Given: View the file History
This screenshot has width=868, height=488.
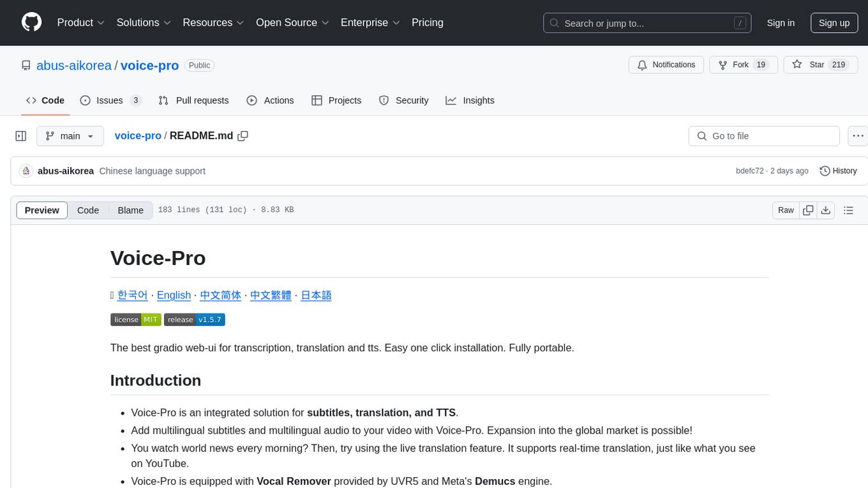Looking at the screenshot, I should point(838,171).
